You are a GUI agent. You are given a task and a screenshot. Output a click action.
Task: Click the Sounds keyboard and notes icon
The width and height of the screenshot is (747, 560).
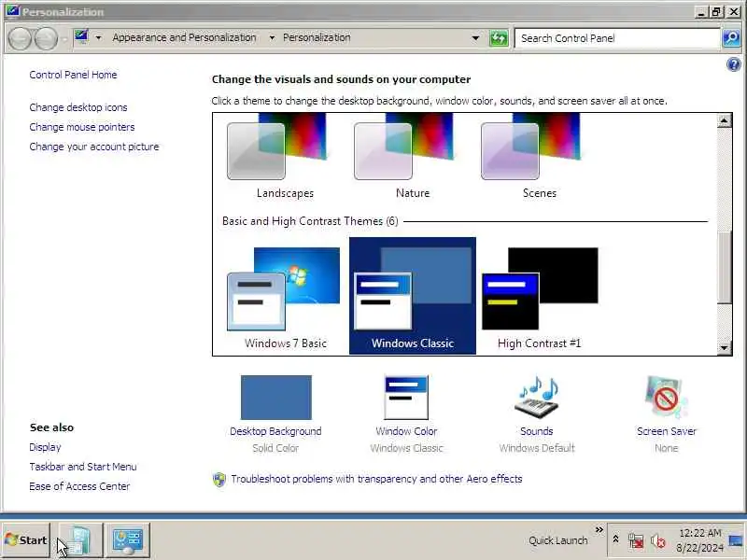tap(537, 398)
